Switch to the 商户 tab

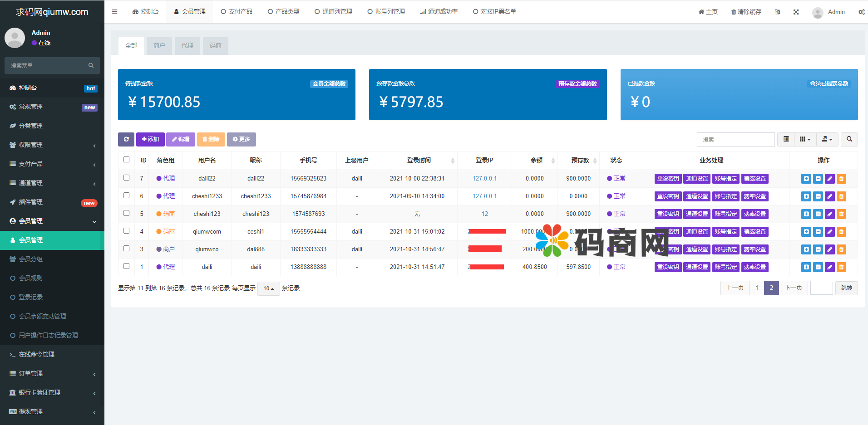tap(159, 46)
